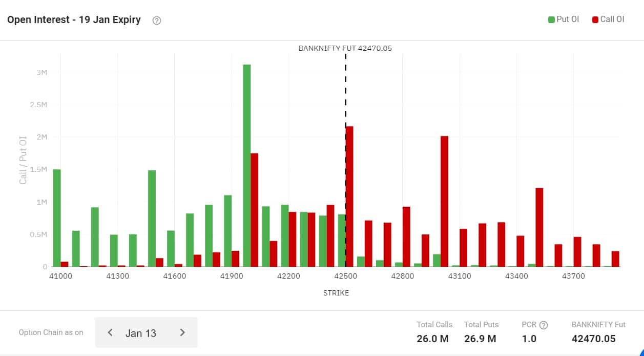Click the STRIKE axis title
The height and width of the screenshot is (356, 644).
tap(336, 293)
